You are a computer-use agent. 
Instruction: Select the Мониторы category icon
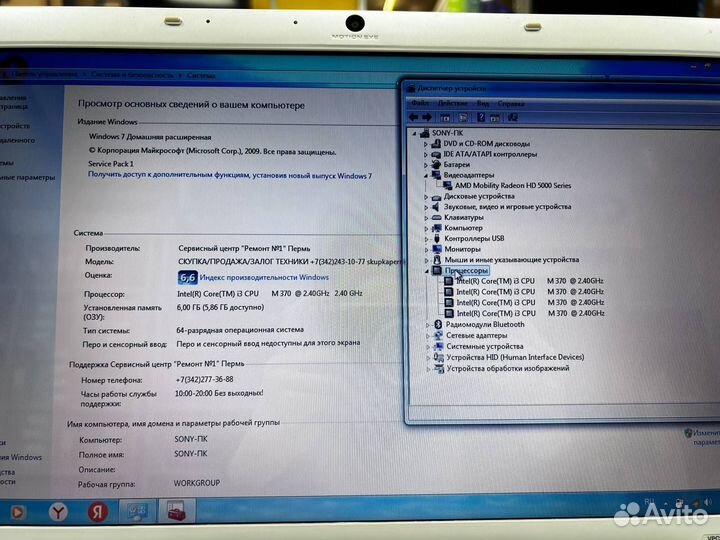437,249
